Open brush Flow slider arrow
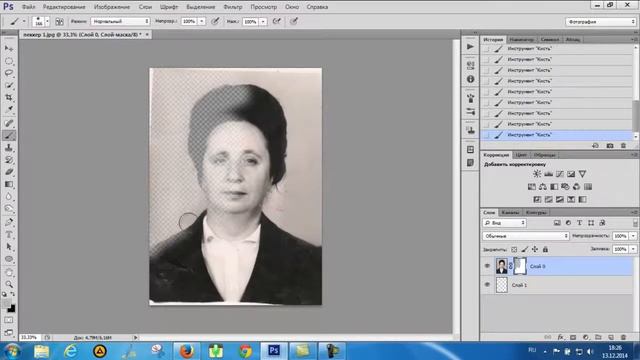 coord(263,22)
